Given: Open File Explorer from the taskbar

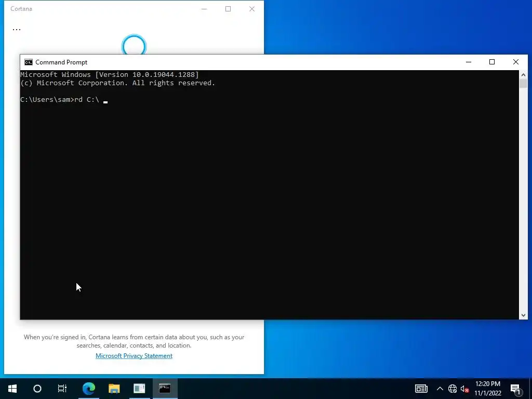Looking at the screenshot, I should pyautogui.click(x=114, y=389).
